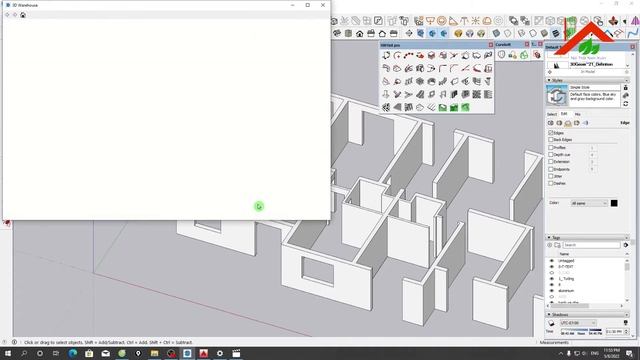The image size is (640, 360).
Task: Click the current style thumbnail
Action: pyautogui.click(x=557, y=96)
